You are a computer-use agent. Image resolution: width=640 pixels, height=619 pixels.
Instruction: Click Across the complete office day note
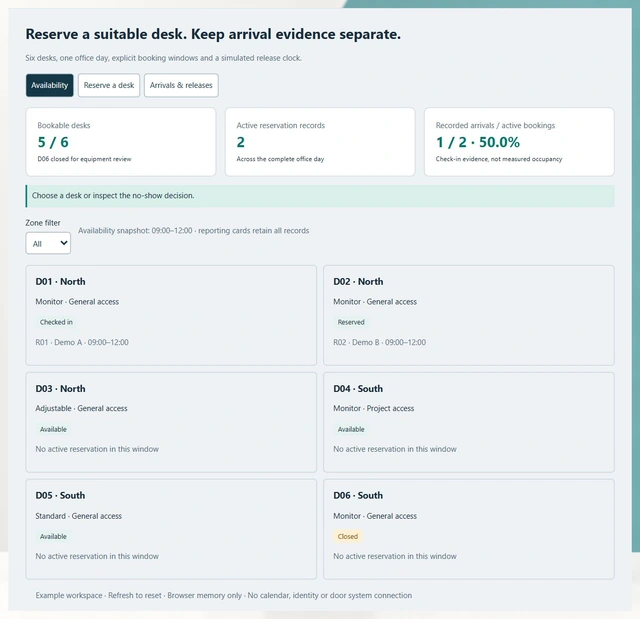(x=280, y=159)
